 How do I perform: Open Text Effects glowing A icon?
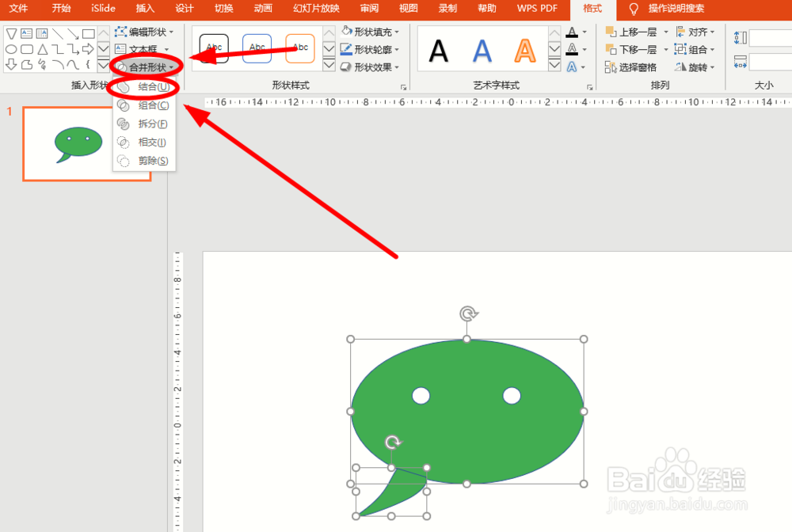(572, 66)
